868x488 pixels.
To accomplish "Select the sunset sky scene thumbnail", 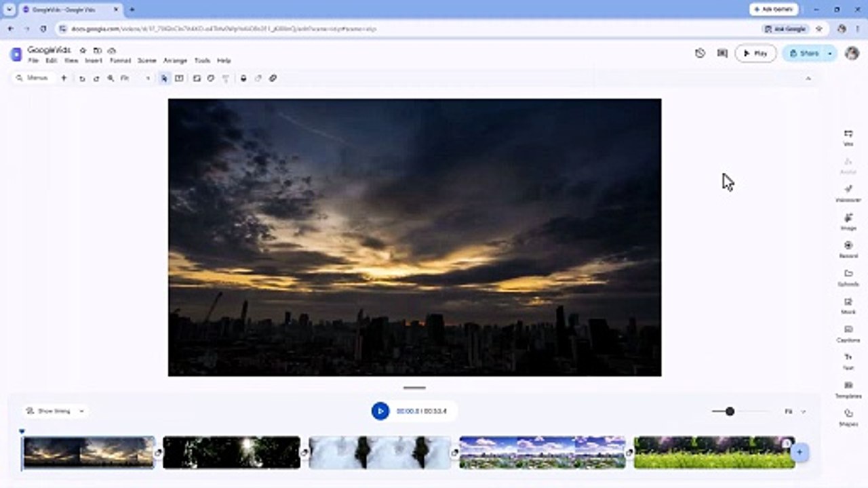I will pos(88,452).
